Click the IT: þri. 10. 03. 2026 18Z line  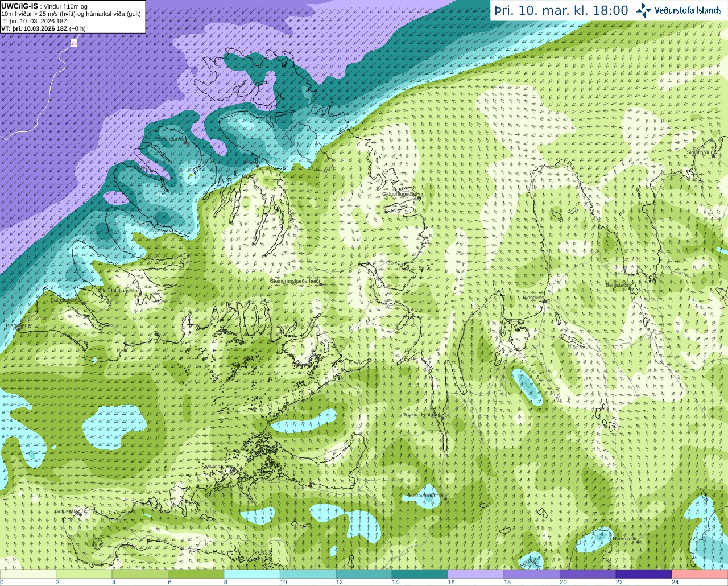click(x=34, y=21)
